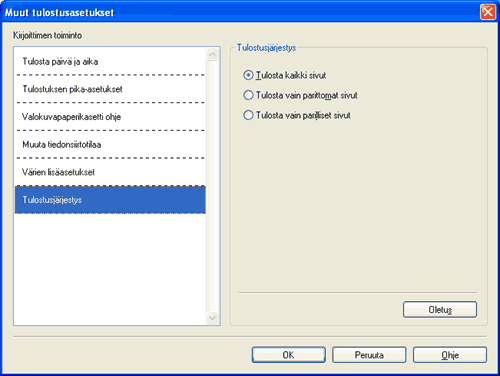Select 'Muuta tiedonsiirtotilaa' in function list
The height and width of the screenshot is (376, 500).
point(110,144)
